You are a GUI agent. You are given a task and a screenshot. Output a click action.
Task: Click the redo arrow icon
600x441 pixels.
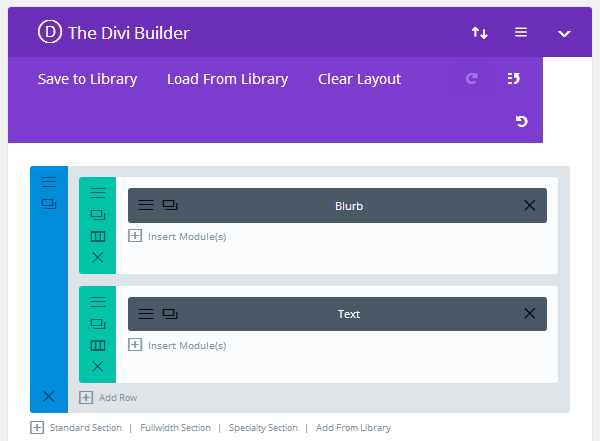click(471, 78)
